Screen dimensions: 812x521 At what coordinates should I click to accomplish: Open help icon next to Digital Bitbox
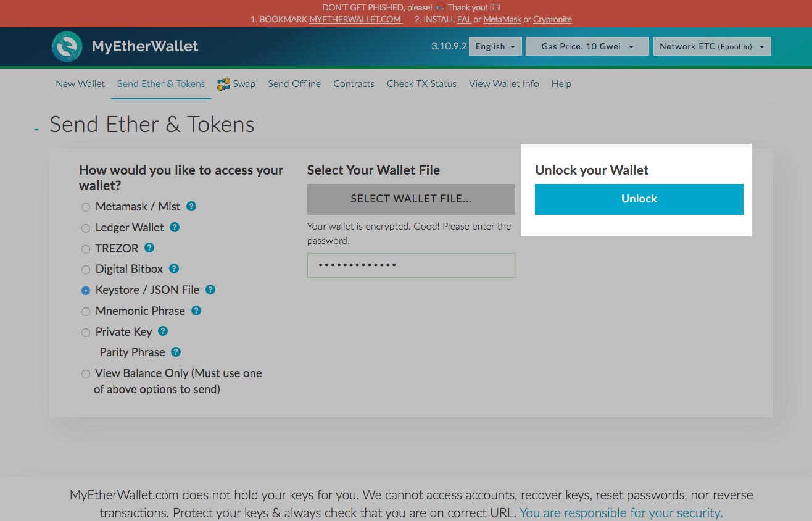174,269
